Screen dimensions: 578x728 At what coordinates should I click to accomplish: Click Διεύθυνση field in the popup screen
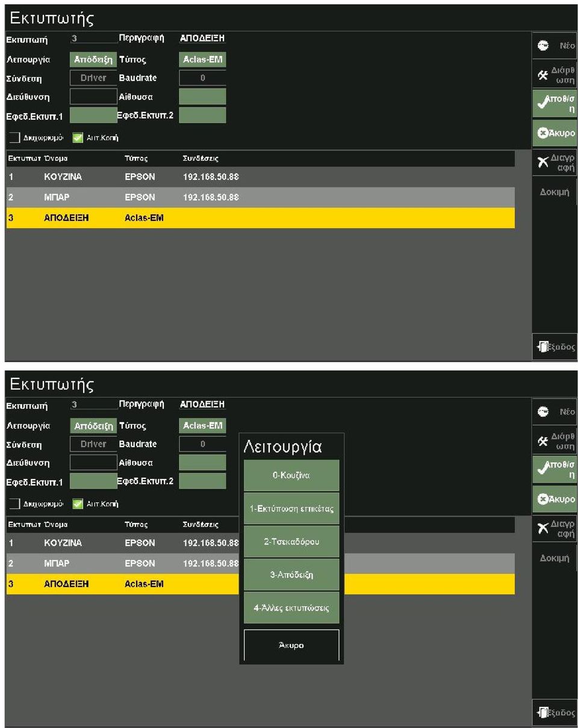click(93, 462)
